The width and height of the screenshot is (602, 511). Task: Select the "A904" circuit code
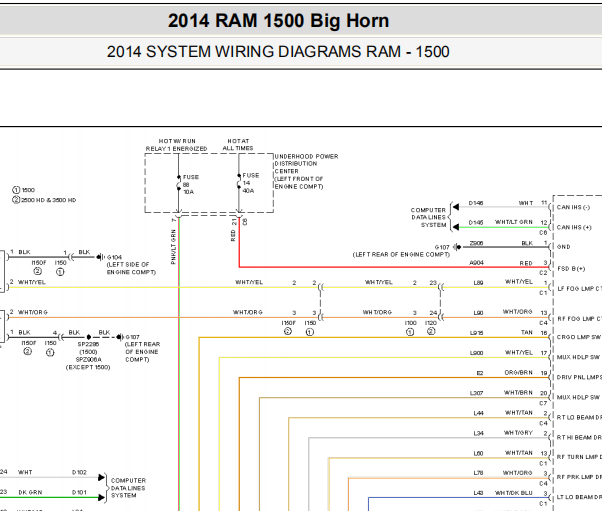tap(476, 263)
